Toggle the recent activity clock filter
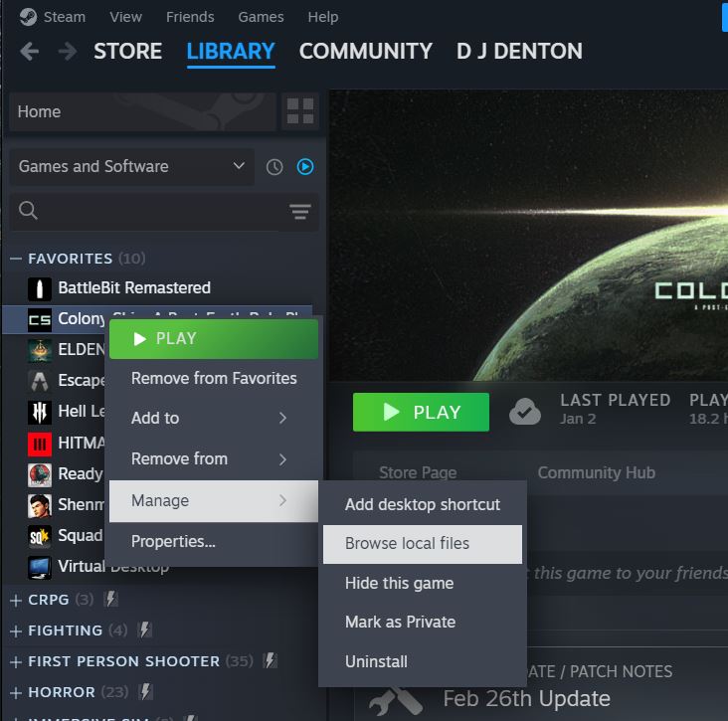Screen dimensions: 728x721 coord(274,167)
